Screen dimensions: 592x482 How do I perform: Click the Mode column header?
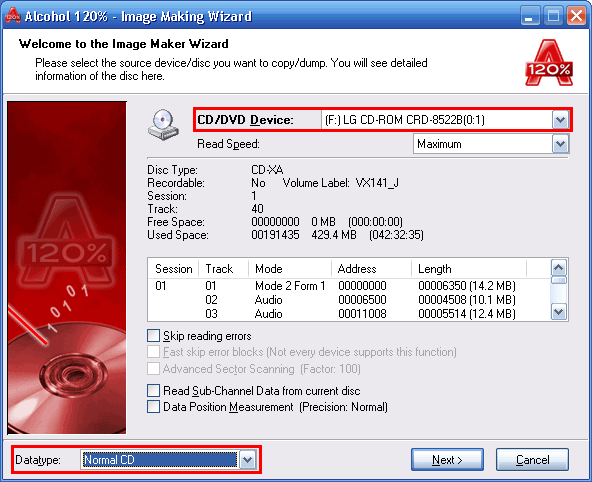coord(290,269)
